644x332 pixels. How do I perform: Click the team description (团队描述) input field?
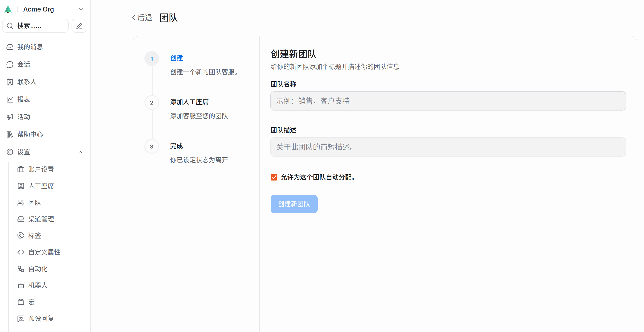coord(448,147)
